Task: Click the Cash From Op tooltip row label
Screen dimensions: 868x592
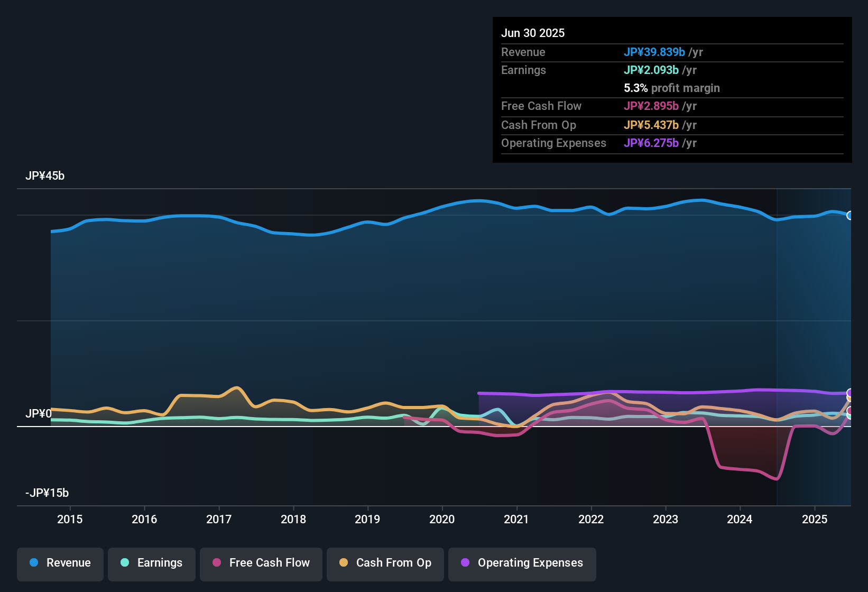Action: [539, 125]
